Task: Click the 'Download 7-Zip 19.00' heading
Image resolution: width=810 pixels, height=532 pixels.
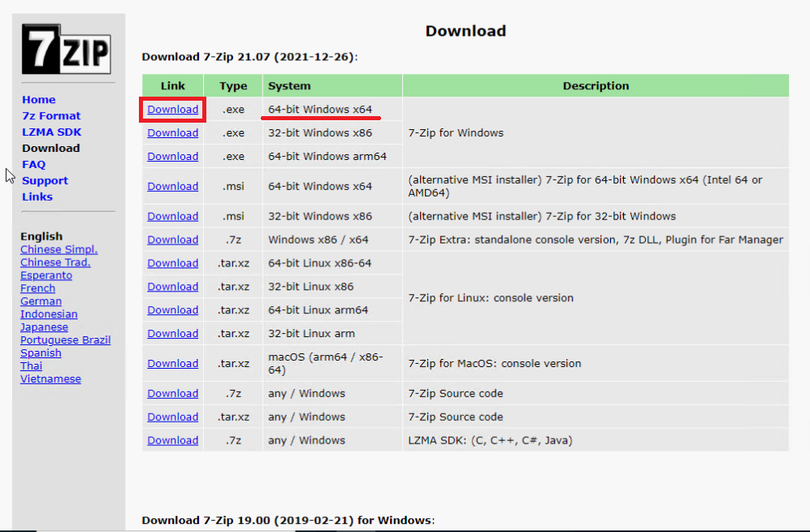Action: pyautogui.click(x=288, y=520)
